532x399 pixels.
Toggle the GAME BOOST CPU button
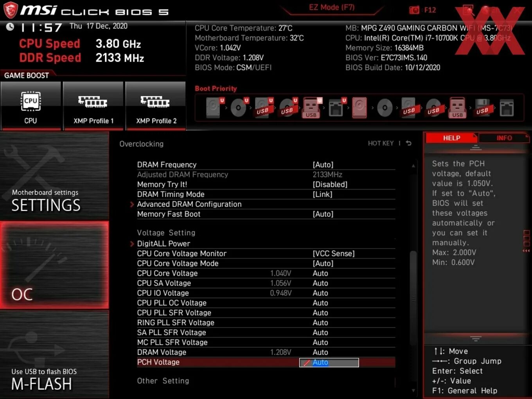[31, 106]
